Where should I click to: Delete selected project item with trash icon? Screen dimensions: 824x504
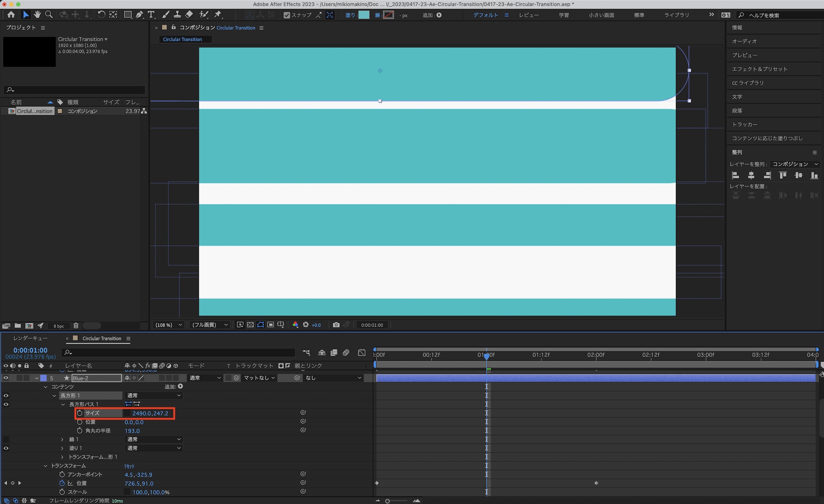[76, 326]
